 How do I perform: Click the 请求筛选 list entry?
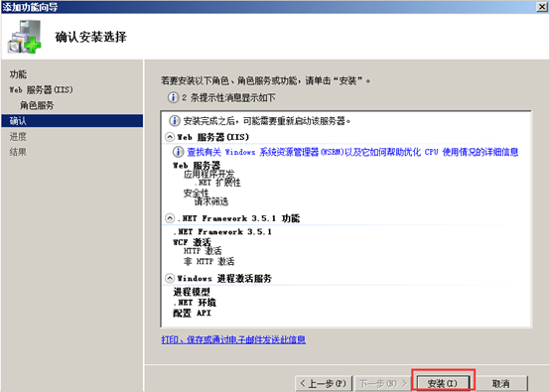[211, 201]
